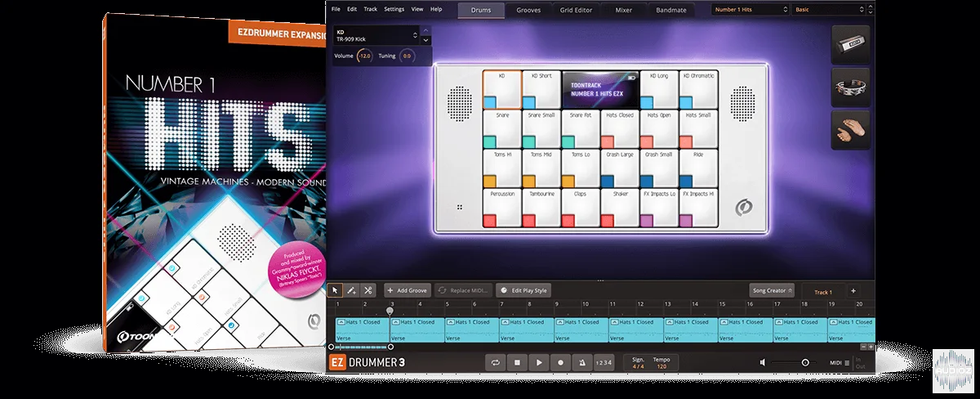The height and width of the screenshot is (399, 980).
Task: Trigger the FX Impacts Lo pad
Action: (659, 208)
